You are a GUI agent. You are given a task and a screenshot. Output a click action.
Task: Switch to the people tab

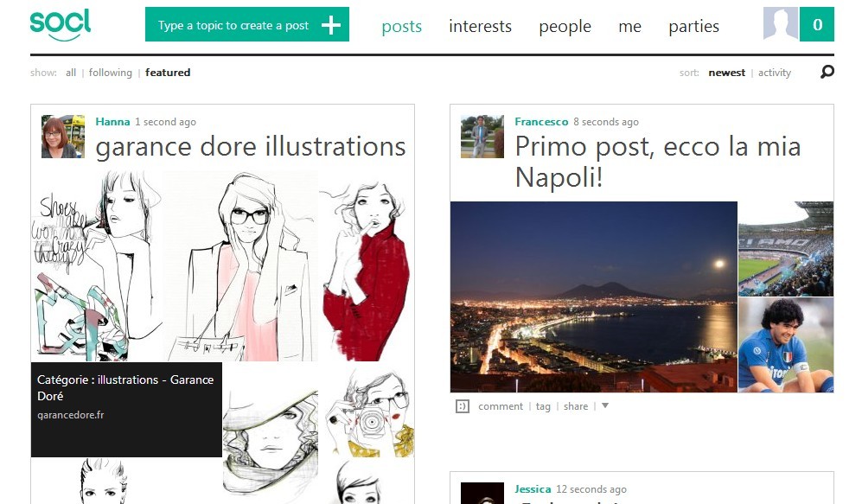[565, 27]
